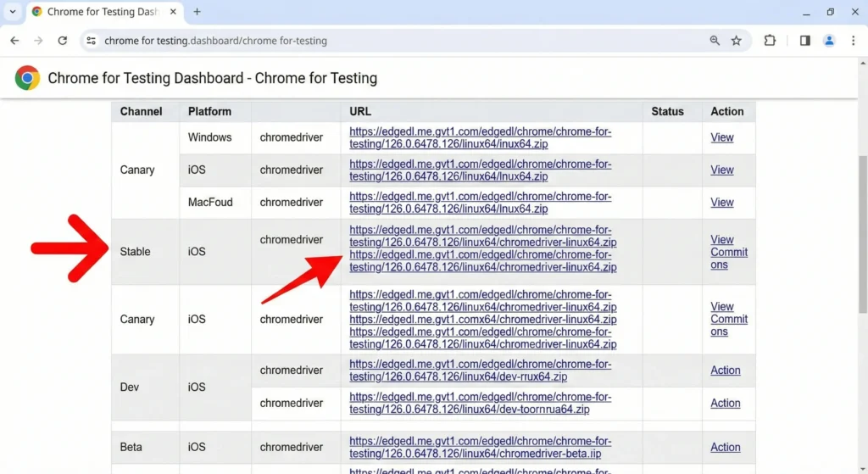The image size is (868, 474).
Task: Click Action link for dev-rrux64 row
Action: (726, 370)
